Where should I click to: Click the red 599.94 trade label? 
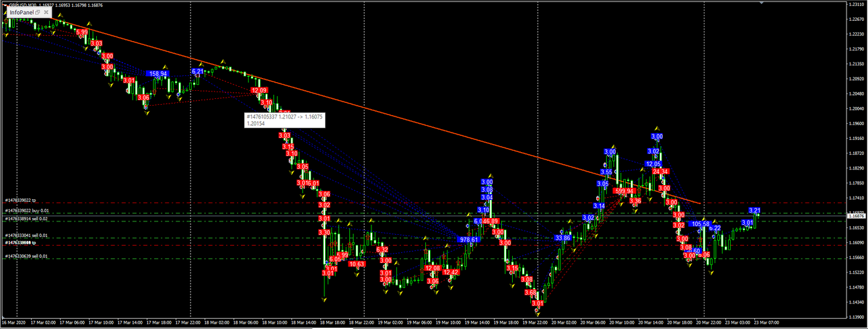625,191
